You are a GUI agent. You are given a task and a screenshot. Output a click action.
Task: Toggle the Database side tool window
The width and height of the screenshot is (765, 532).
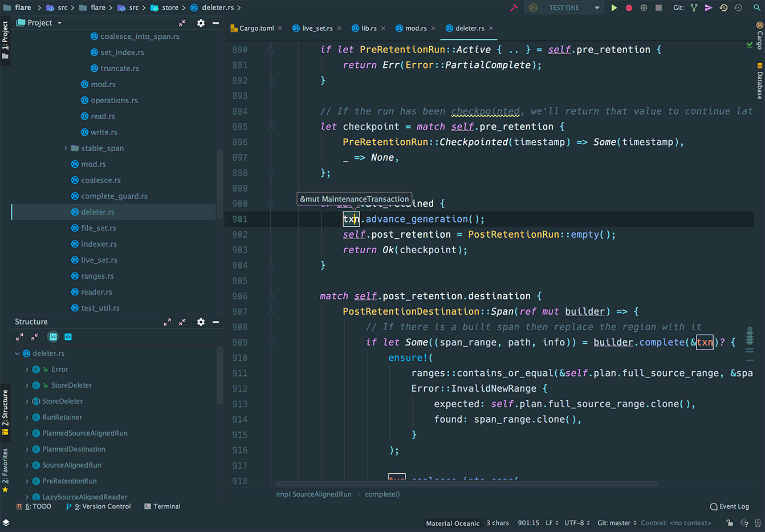760,82
